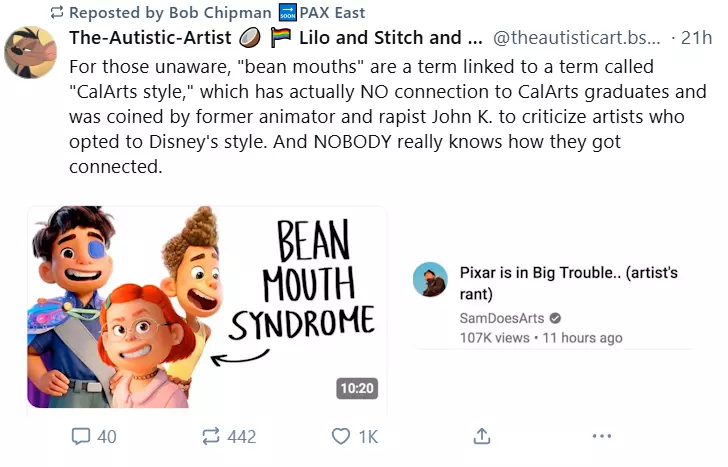
Task: Open 'Pixar is in Big Trouble' video title
Action: coord(569,283)
